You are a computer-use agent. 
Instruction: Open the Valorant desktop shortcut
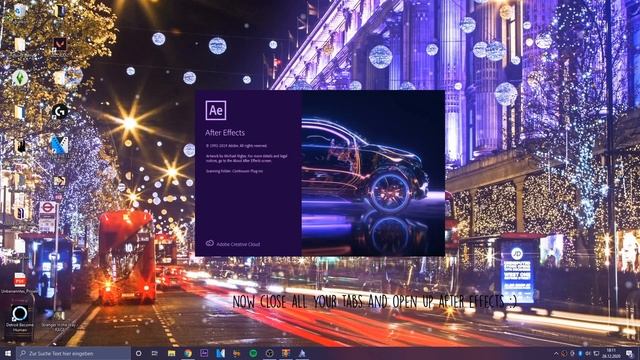[x=60, y=44]
